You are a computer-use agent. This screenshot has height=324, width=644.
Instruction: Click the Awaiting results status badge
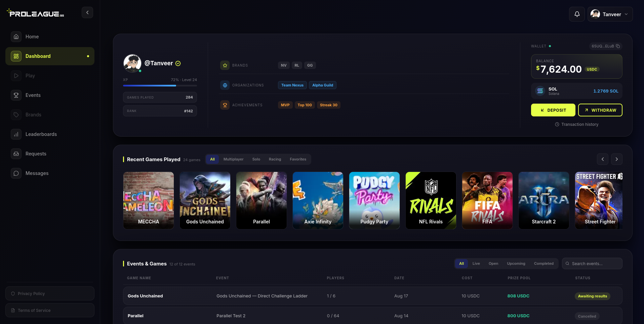click(593, 296)
